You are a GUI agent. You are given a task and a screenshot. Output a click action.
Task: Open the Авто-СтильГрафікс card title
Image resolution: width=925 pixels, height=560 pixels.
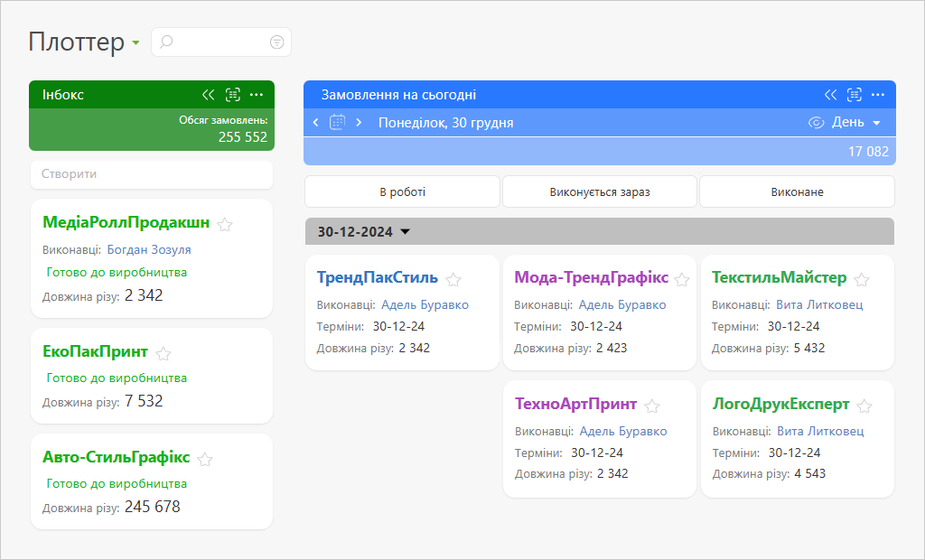pyautogui.click(x=117, y=457)
